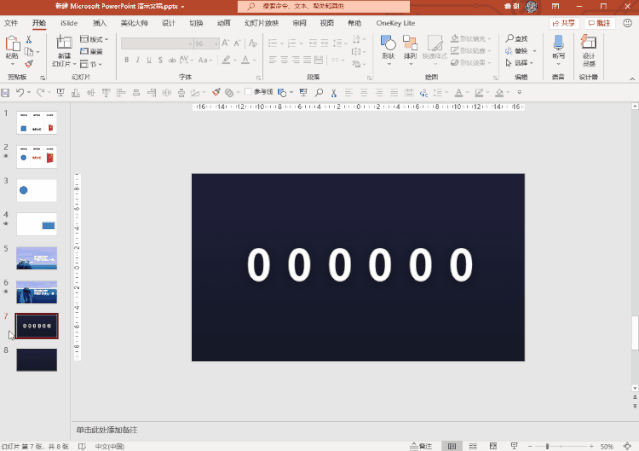The width and height of the screenshot is (639, 451).
Task: Open the Select (选择) dropdown
Action: tap(519, 63)
